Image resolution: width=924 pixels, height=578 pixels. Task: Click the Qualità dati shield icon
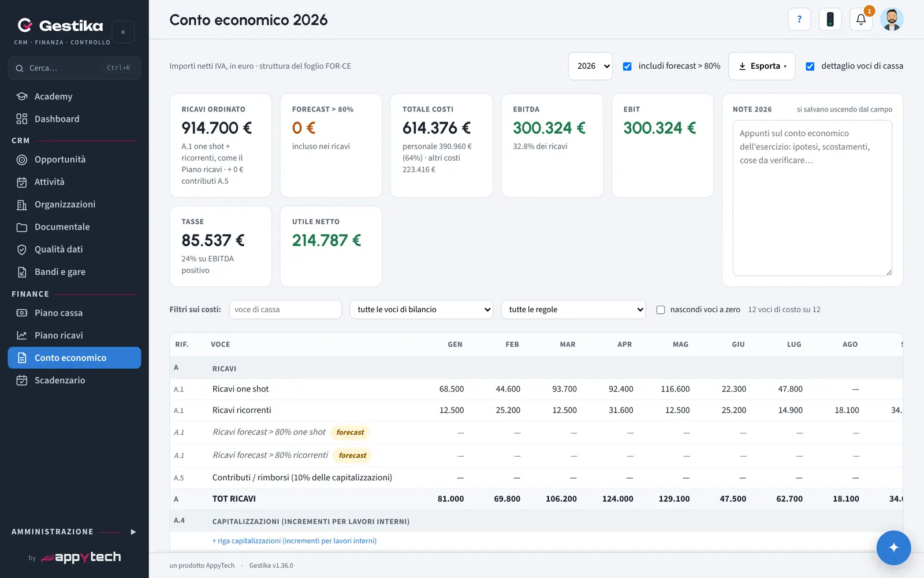(x=22, y=250)
